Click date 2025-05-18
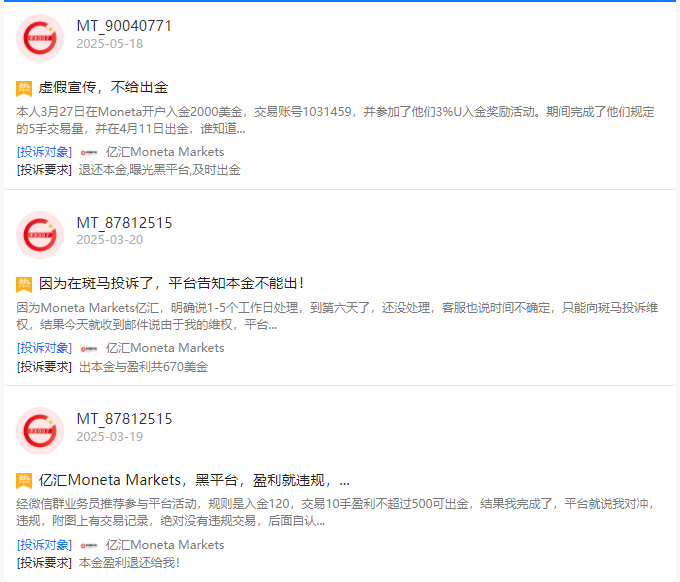 [x=110, y=44]
